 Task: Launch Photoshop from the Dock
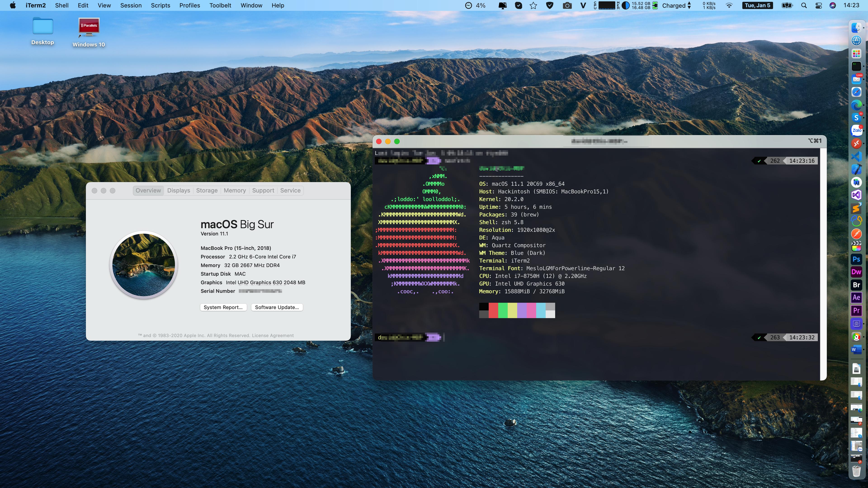coord(856,259)
